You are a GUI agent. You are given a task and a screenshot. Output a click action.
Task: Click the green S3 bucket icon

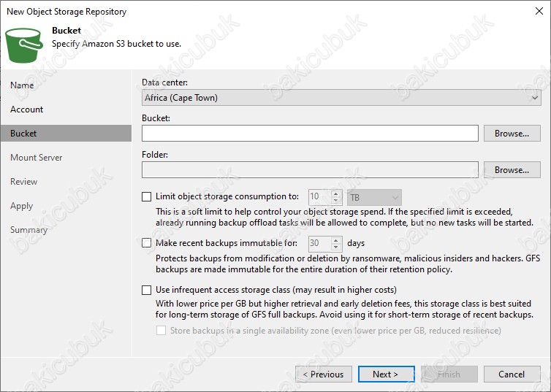23,45
